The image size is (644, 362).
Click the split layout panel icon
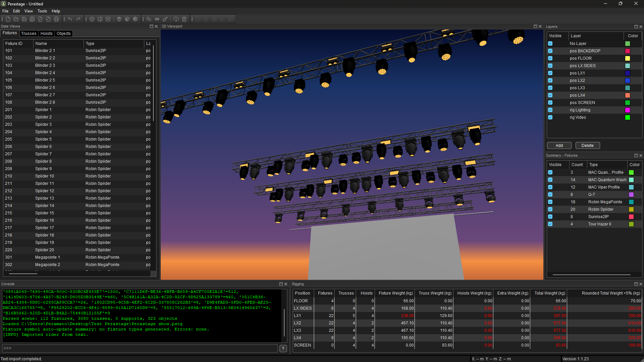tap(100, 19)
